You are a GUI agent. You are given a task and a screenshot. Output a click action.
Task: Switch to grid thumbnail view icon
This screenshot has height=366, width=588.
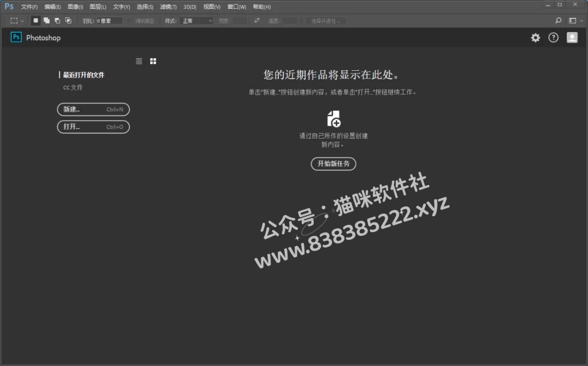(153, 61)
